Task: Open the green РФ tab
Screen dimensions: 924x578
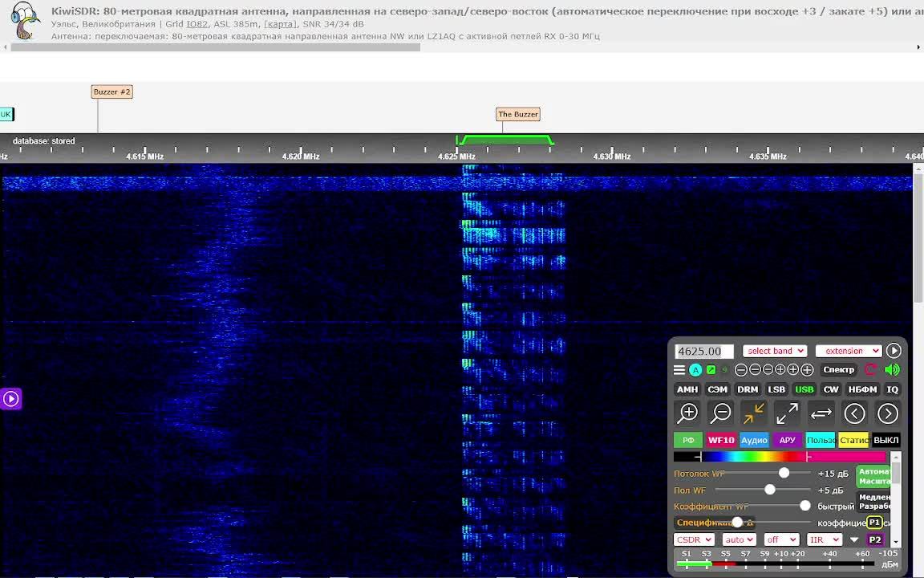Action: (x=687, y=440)
